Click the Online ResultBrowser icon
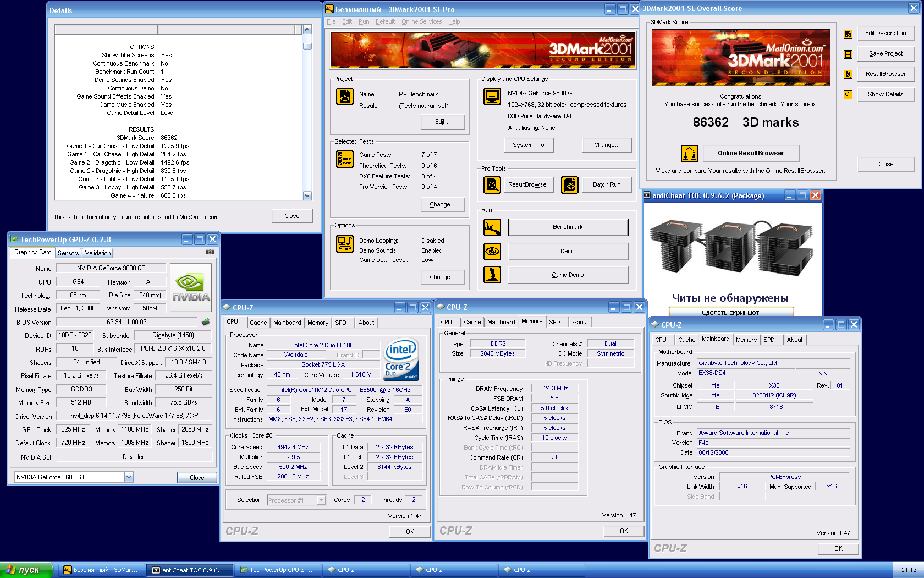This screenshot has width=924, height=578. (x=689, y=154)
